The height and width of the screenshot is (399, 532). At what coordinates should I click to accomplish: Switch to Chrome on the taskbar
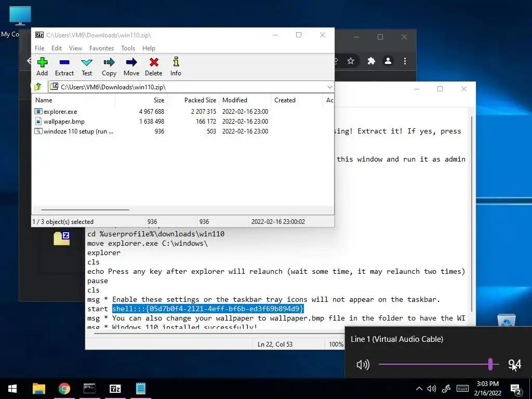point(64,389)
